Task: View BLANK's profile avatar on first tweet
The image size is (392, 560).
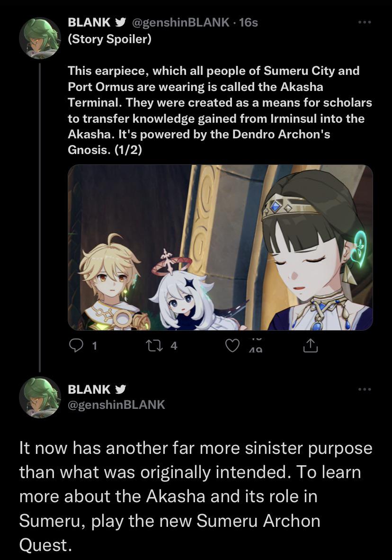Action: pos(40,38)
